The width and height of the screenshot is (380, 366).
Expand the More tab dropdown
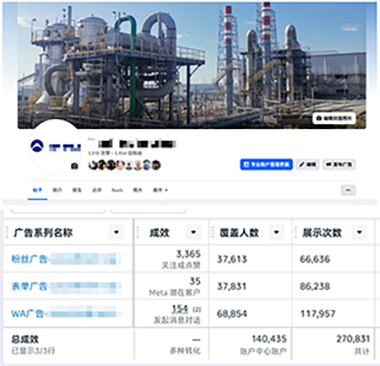tap(160, 190)
